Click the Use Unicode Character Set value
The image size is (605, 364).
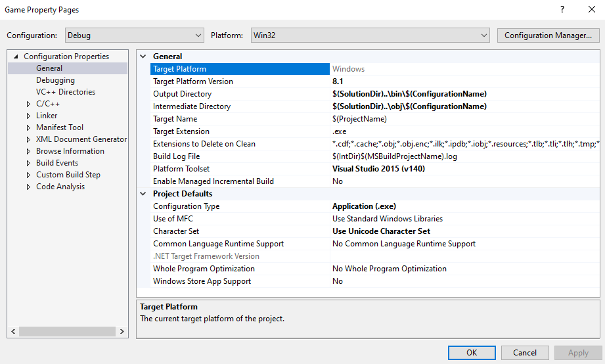(x=381, y=231)
